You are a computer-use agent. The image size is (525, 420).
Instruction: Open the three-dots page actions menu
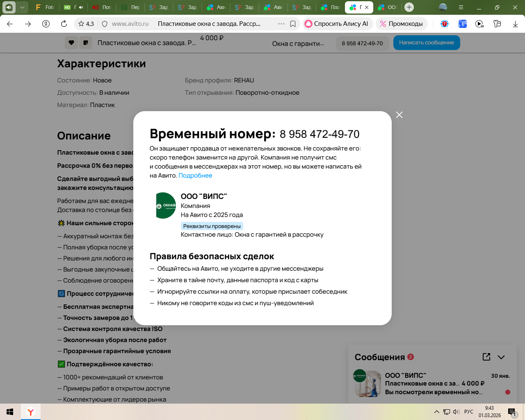pos(281,24)
